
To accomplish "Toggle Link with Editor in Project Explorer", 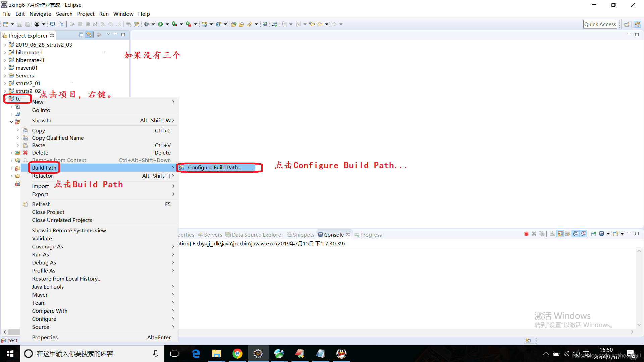I will (x=89, y=35).
